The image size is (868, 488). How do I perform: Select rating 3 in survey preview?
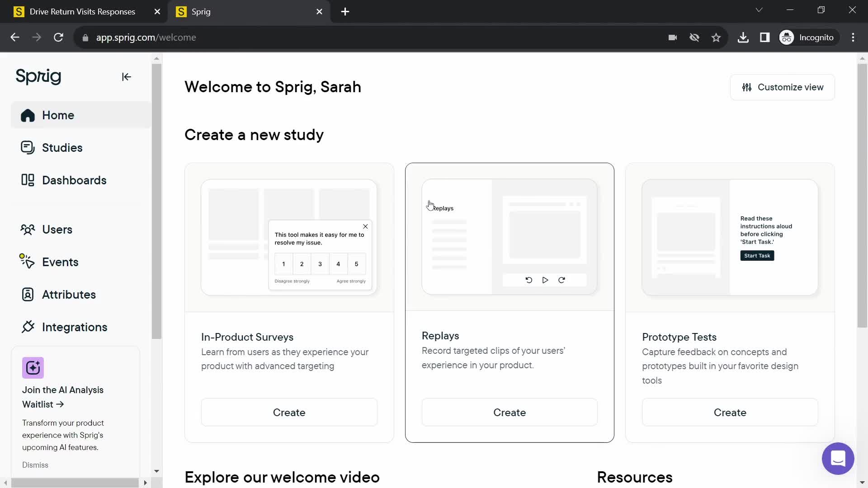click(x=320, y=264)
